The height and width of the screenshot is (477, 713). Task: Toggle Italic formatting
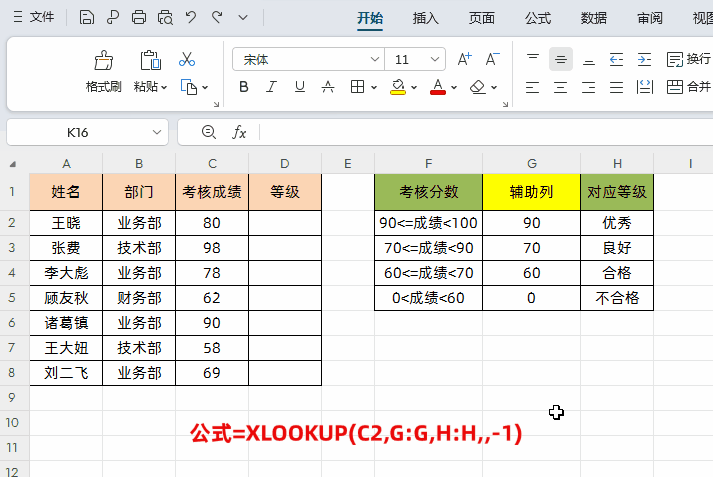[272, 87]
